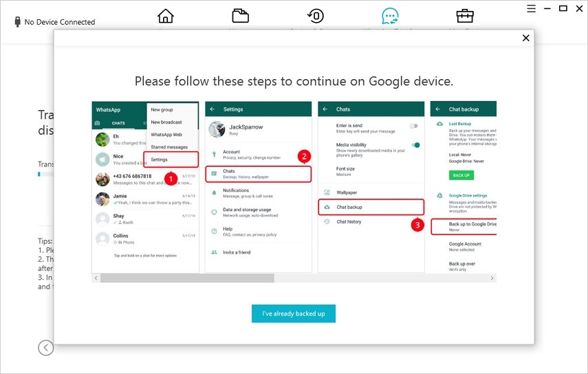
Task: Click the 'Back up over' option
Action: pos(462,267)
